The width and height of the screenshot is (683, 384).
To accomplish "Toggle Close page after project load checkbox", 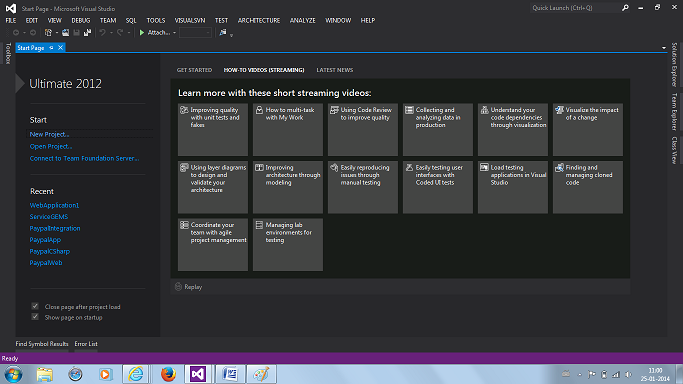I will click(x=35, y=306).
